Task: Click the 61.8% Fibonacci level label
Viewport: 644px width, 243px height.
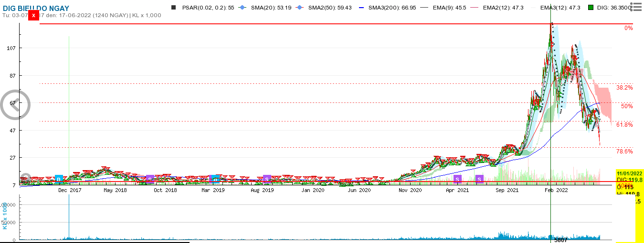Action: coord(624,125)
